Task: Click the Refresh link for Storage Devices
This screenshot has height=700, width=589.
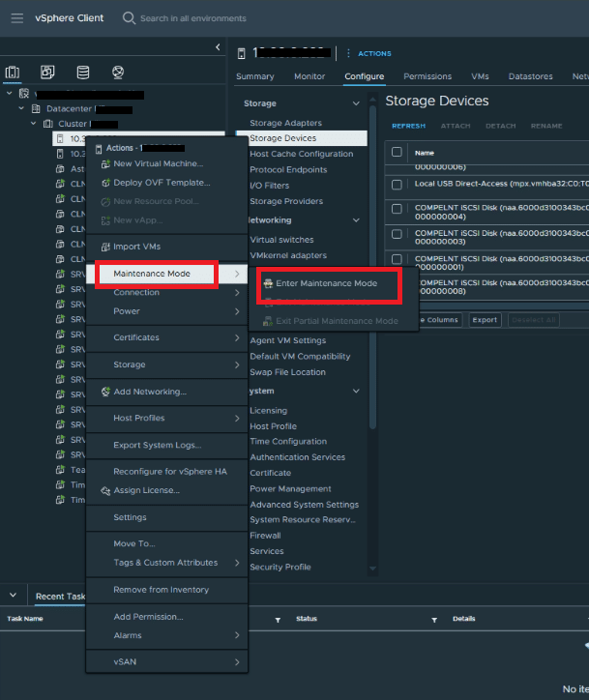Action: coord(408,126)
